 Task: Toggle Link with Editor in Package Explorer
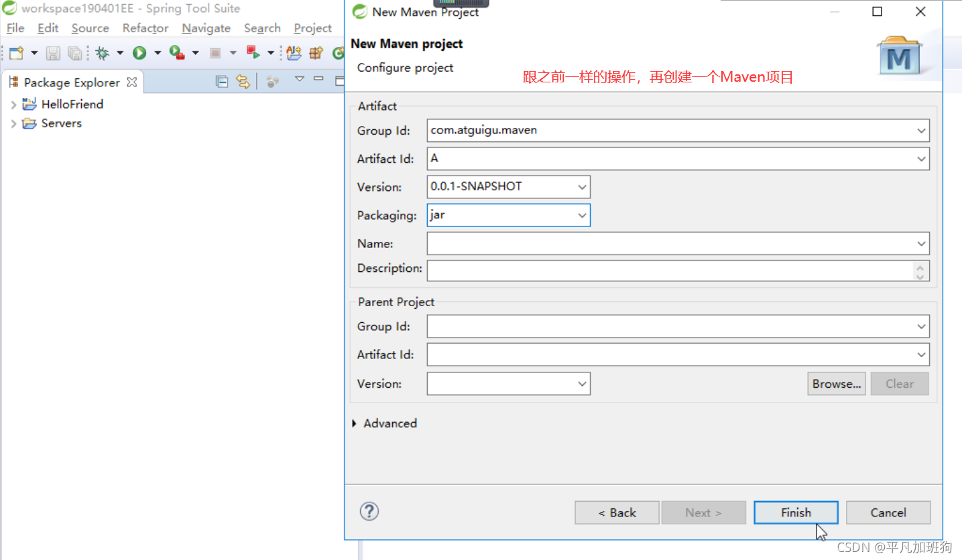tap(243, 82)
